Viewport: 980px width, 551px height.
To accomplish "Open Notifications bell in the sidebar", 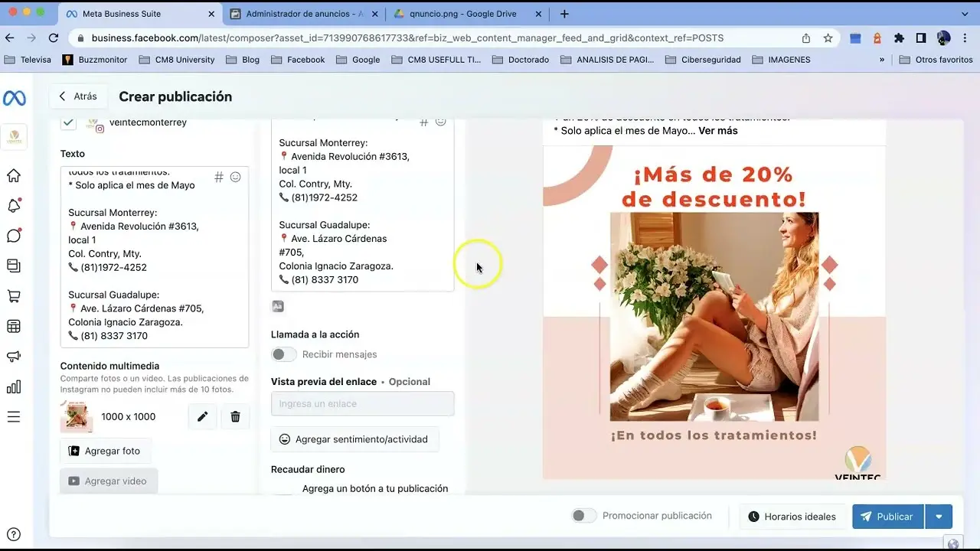I will [x=14, y=205].
